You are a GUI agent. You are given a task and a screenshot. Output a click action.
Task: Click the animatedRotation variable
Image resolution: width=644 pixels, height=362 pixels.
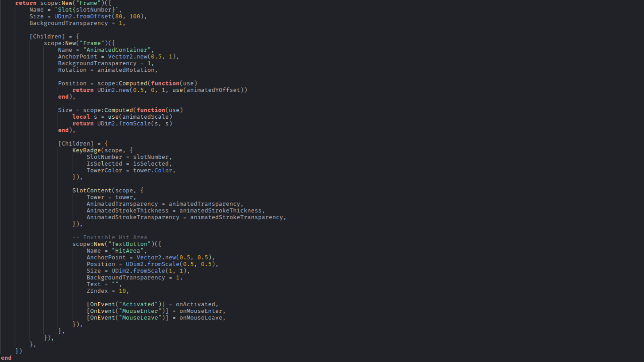coord(126,70)
